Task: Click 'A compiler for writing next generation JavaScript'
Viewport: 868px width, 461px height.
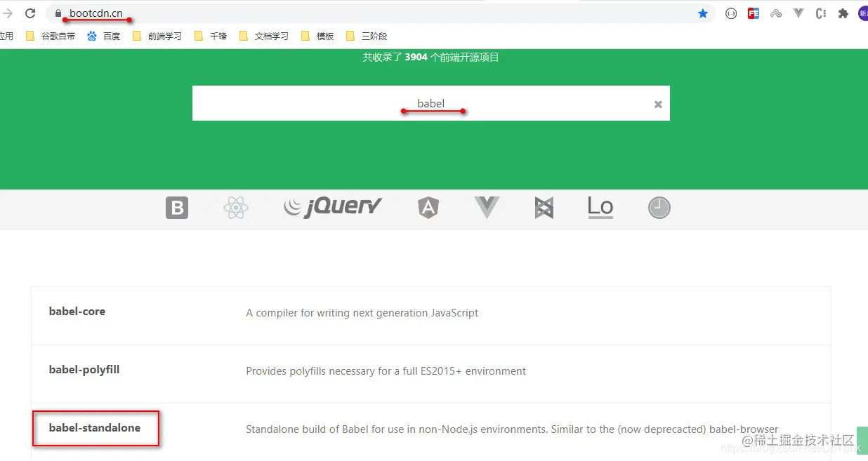Action: coord(362,313)
